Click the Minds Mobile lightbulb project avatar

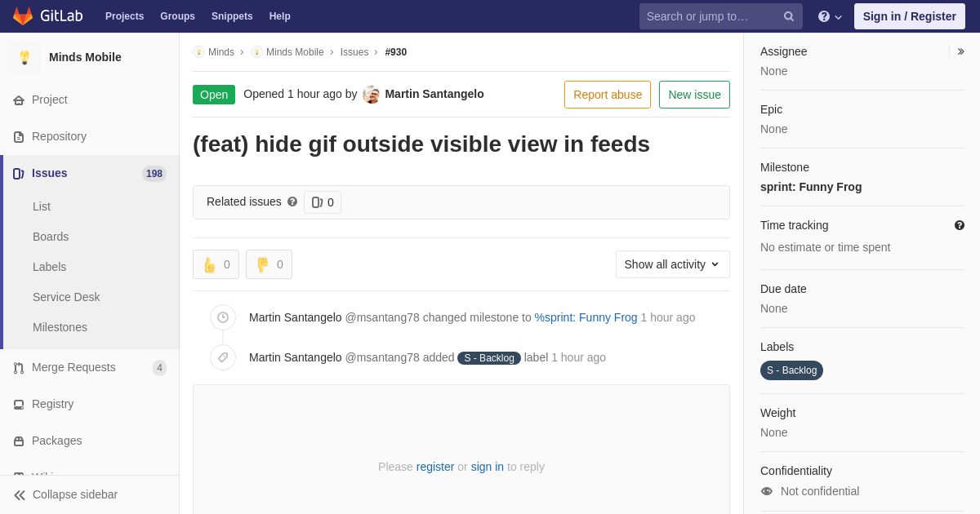point(24,57)
